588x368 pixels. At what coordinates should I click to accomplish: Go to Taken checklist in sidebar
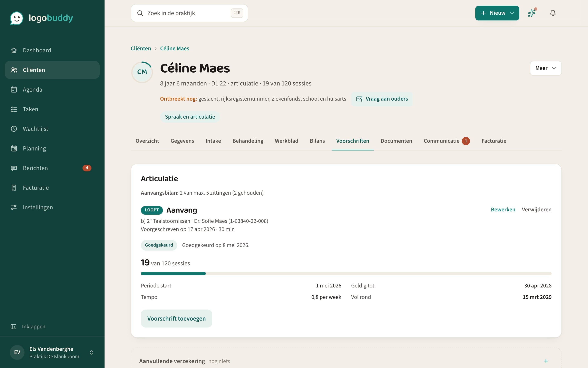(x=52, y=109)
